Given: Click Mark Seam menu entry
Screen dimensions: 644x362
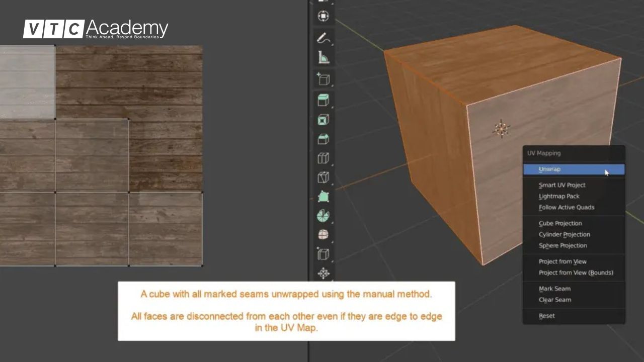Looking at the screenshot, I should click(554, 289).
